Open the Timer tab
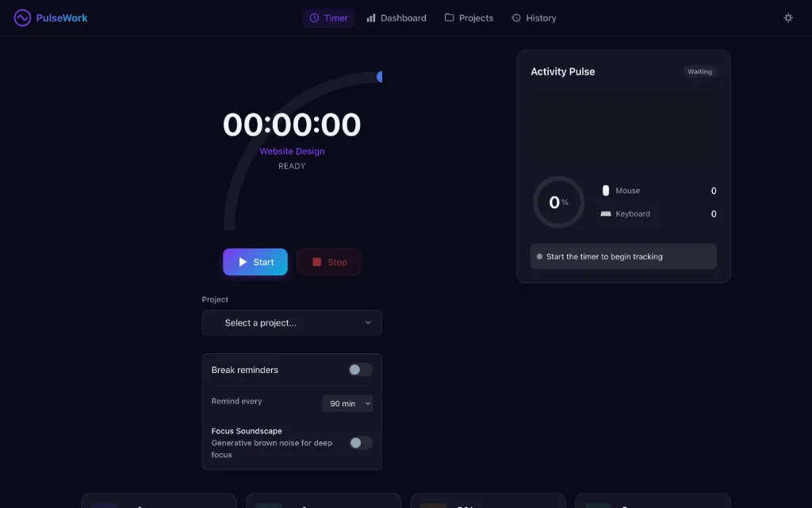 [328, 17]
